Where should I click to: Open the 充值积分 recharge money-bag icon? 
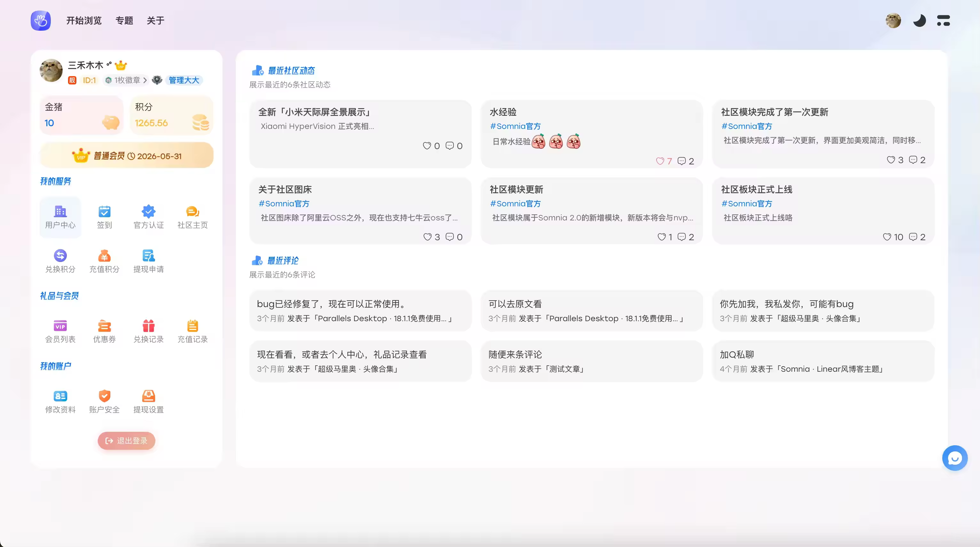(104, 256)
